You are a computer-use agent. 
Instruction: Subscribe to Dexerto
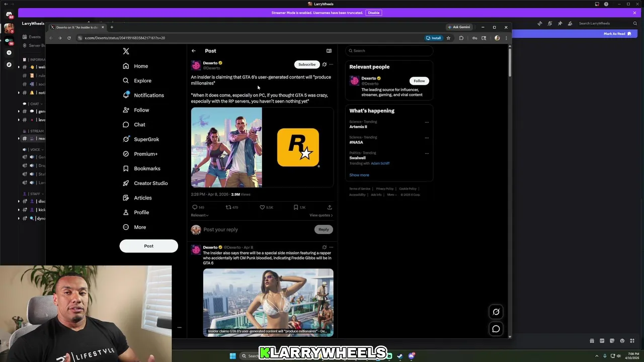[307, 64]
